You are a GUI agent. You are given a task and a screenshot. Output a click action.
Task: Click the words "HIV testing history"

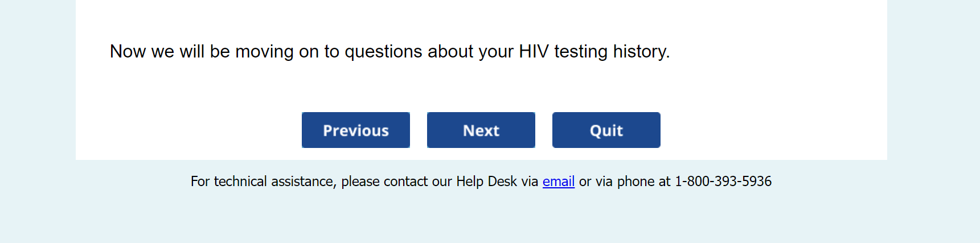pos(594,52)
